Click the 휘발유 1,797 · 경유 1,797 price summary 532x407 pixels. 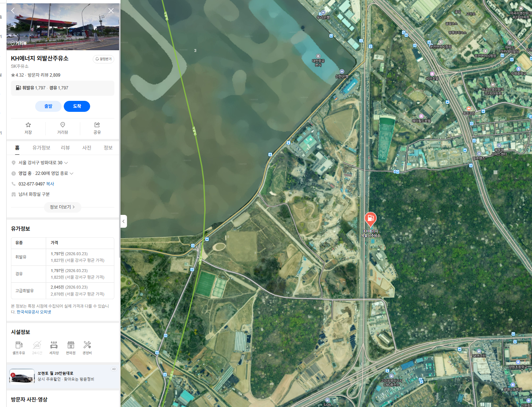(63, 88)
